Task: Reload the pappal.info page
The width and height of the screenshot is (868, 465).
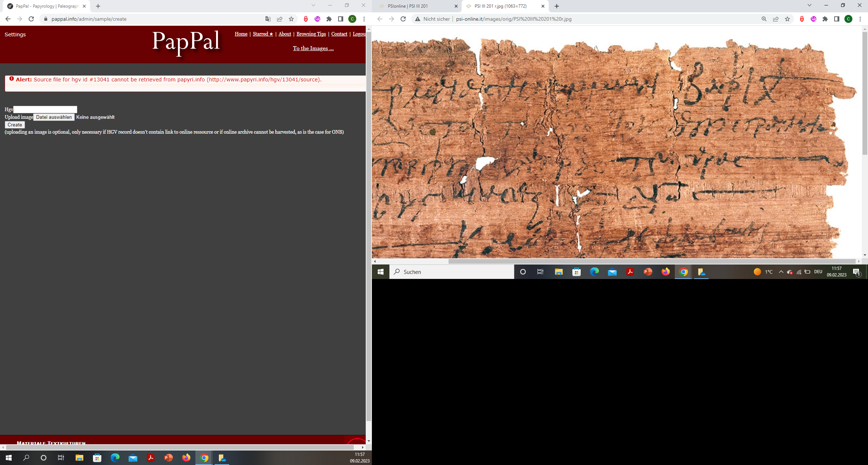Action: pos(31,19)
